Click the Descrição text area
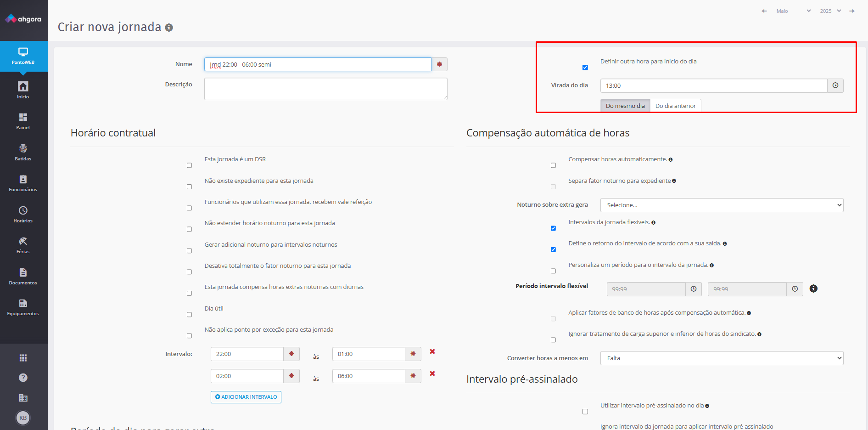868x430 pixels. 326,89
